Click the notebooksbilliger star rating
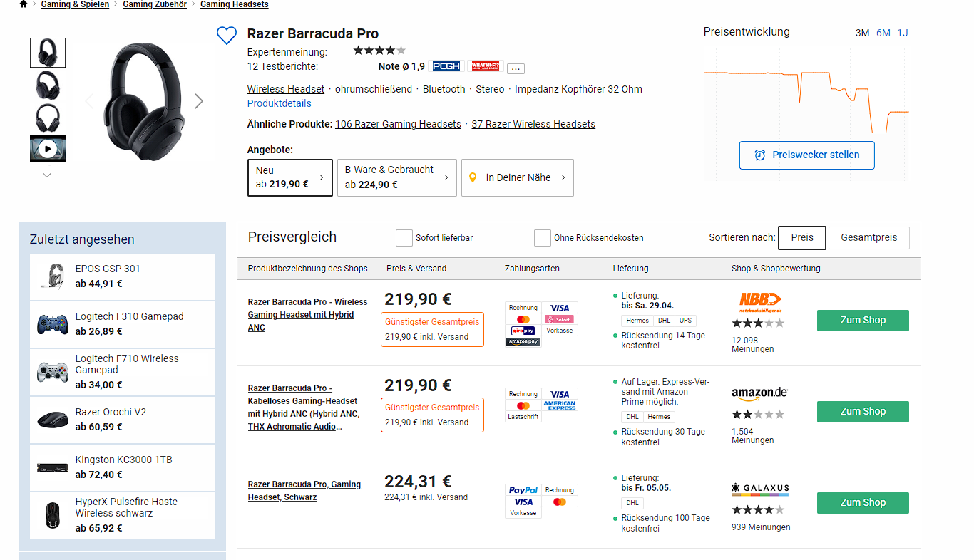 pos(758,323)
